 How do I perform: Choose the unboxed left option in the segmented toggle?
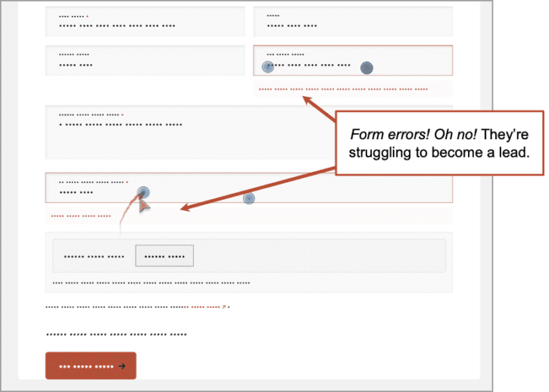tap(94, 257)
